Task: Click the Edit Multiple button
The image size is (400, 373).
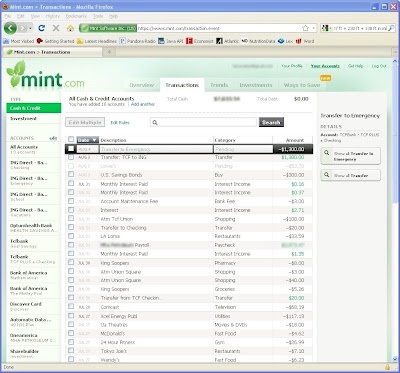Action: coord(85,122)
